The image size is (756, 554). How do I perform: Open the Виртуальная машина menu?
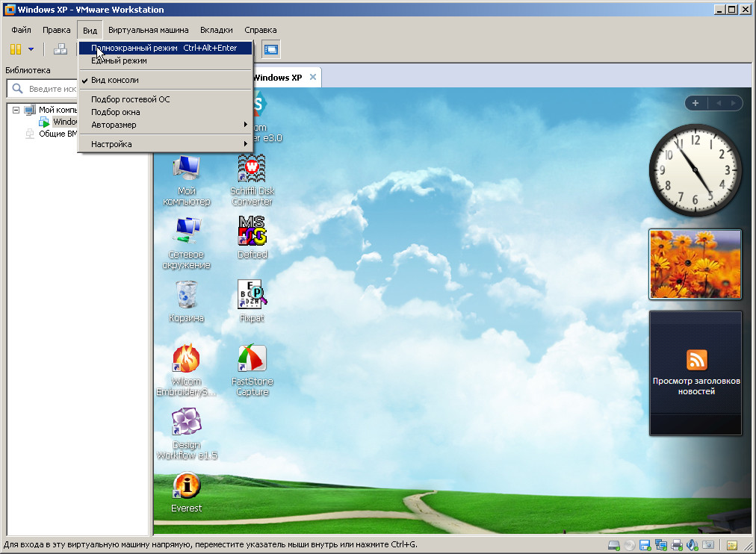[149, 30]
